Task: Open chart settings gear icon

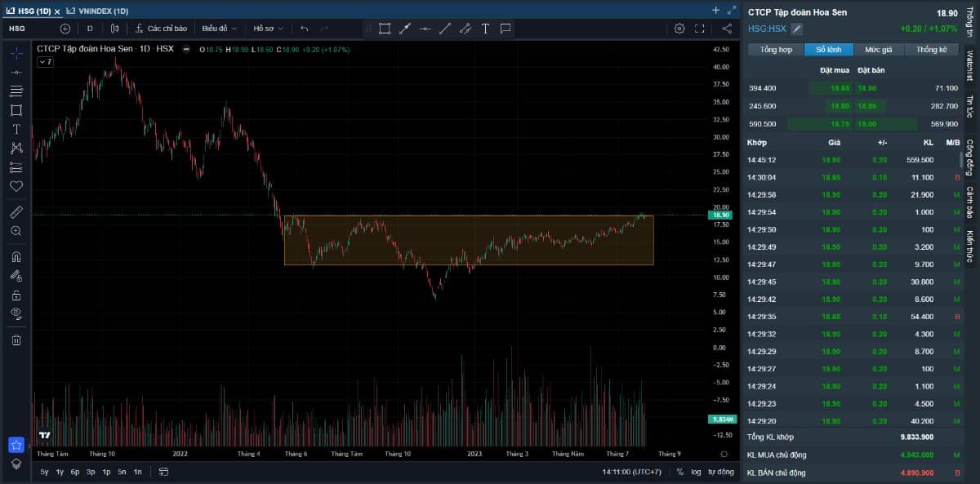Action: point(679,28)
